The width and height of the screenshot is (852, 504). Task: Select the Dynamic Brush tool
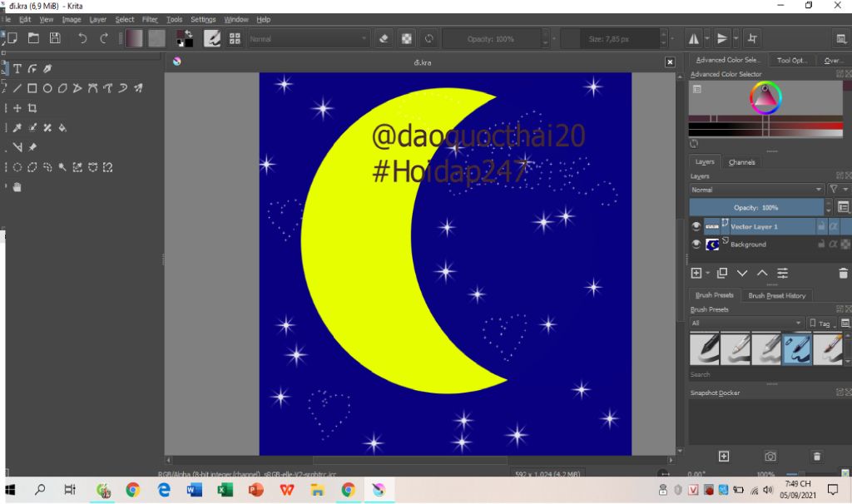pyautogui.click(x=123, y=88)
